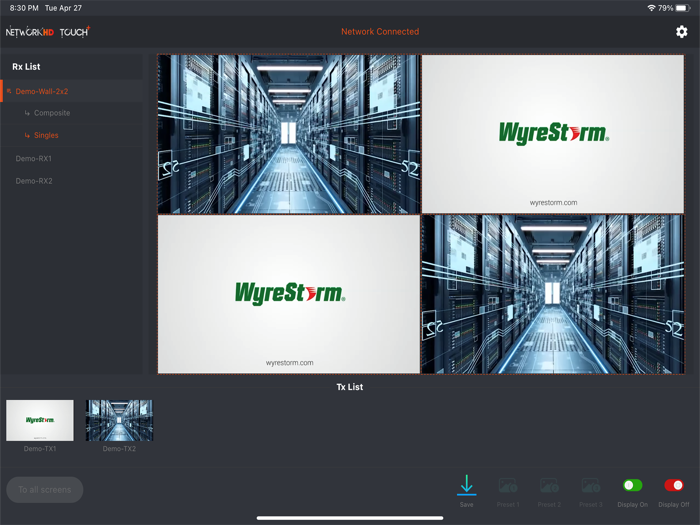The height and width of the screenshot is (525, 700).
Task: Tap the Demo-TX2 label
Action: pyautogui.click(x=119, y=449)
